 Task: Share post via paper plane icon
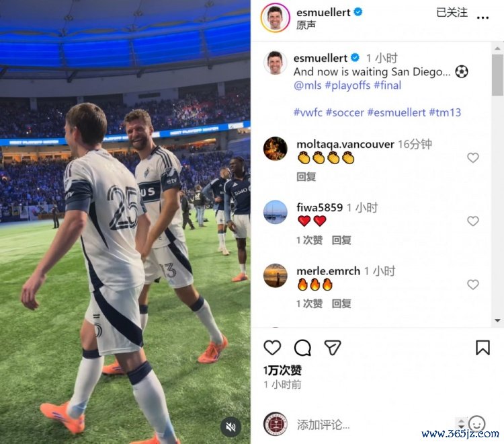pyautogui.click(x=333, y=348)
